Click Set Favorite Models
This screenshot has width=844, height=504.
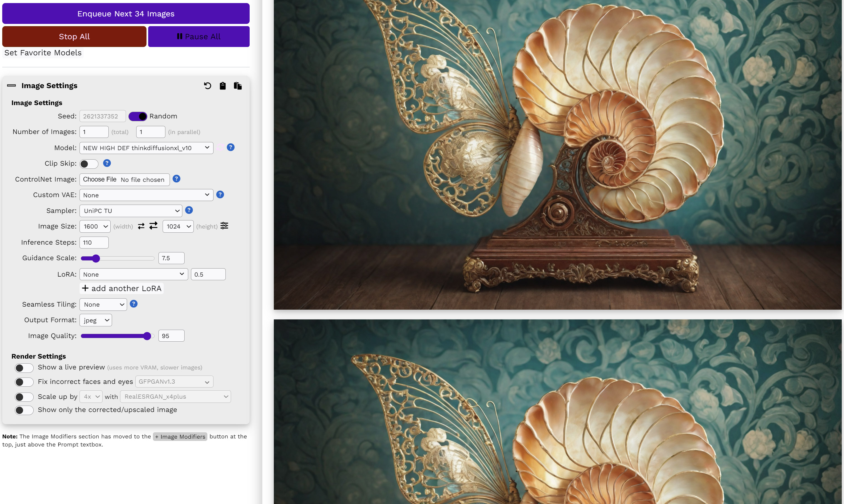click(x=43, y=53)
